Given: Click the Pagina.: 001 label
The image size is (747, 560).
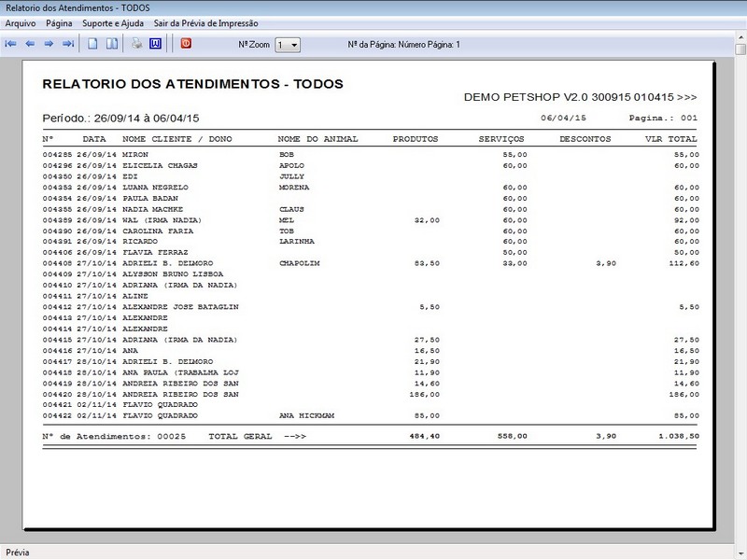Looking at the screenshot, I should click(x=663, y=118).
